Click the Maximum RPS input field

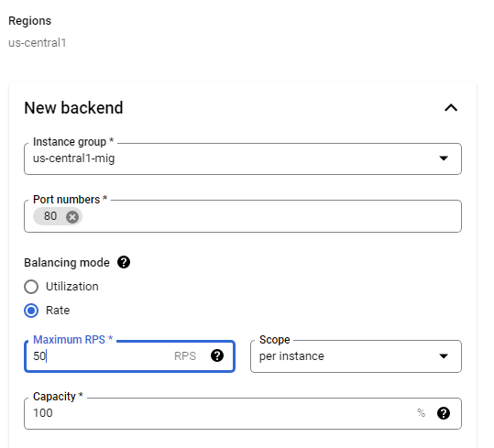click(x=129, y=356)
